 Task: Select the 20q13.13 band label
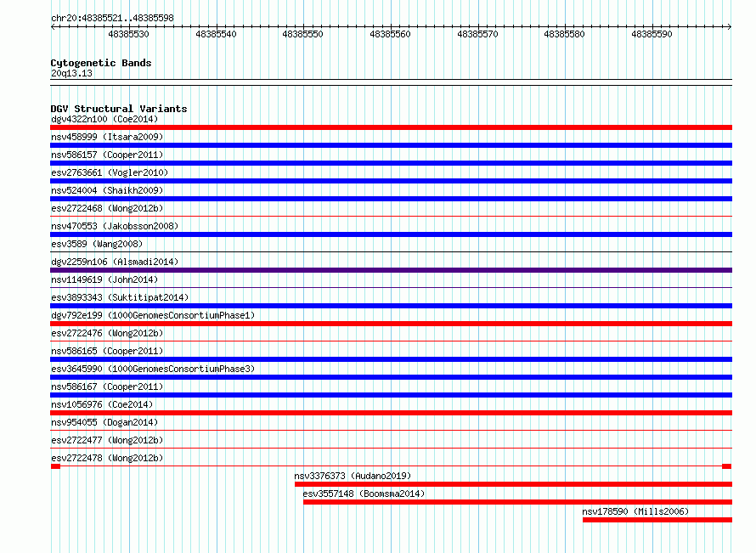point(71,73)
